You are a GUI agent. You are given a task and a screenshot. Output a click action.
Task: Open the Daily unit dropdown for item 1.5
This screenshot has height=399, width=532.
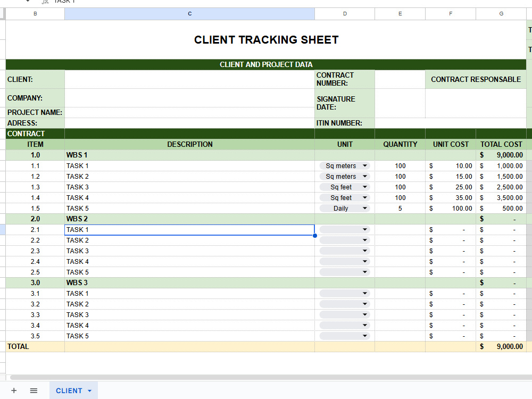(365, 209)
